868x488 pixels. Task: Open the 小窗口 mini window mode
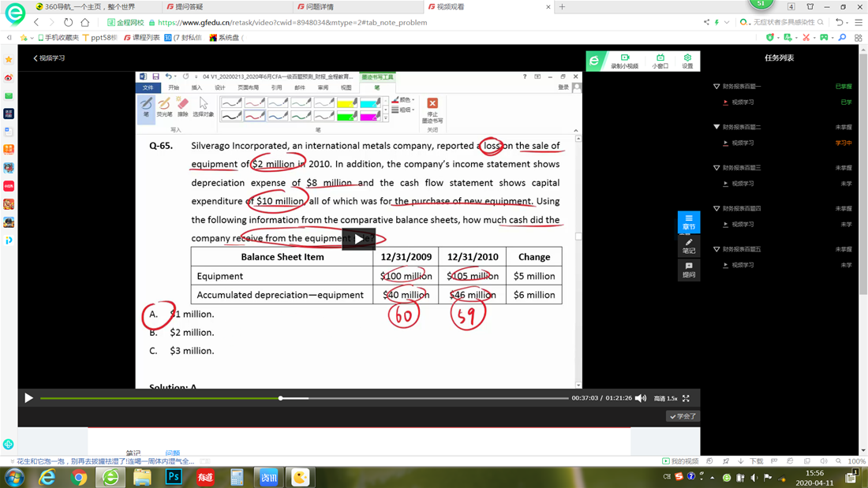pyautogui.click(x=660, y=61)
